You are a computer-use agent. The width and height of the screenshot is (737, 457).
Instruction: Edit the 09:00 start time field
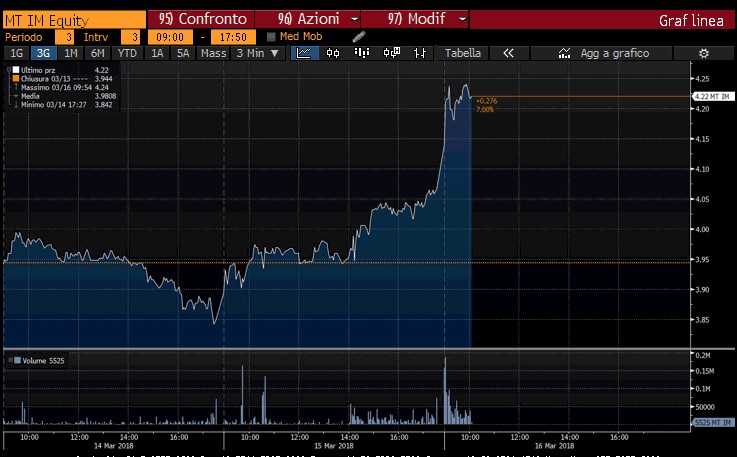(x=170, y=37)
